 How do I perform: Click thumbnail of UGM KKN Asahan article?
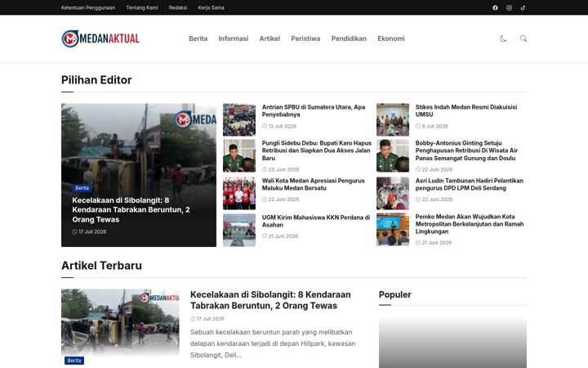(x=239, y=230)
